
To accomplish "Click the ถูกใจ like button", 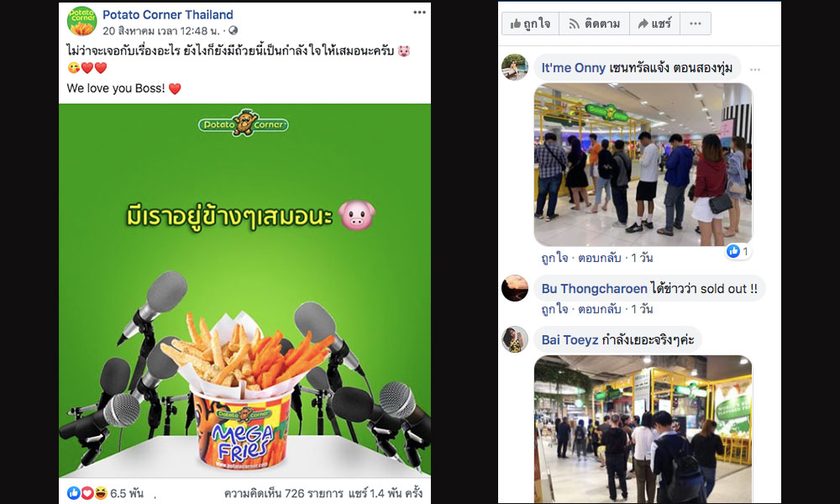I will pos(530,24).
